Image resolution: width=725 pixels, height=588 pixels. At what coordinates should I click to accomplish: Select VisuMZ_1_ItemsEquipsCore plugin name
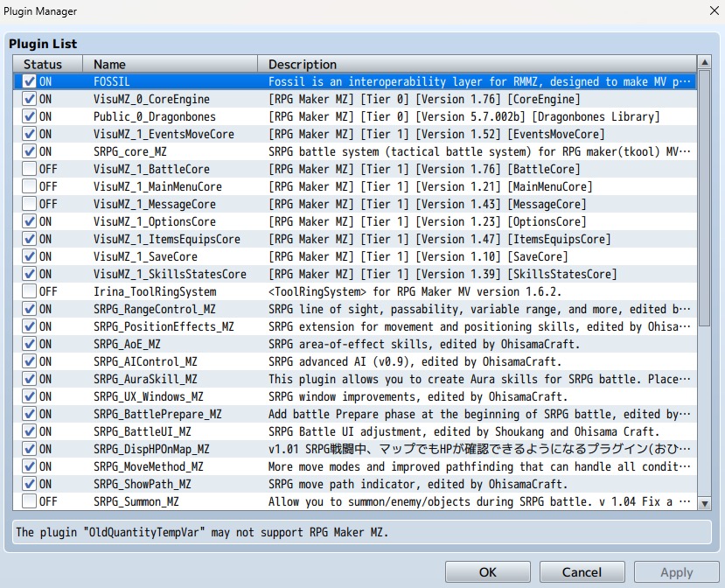click(x=167, y=239)
